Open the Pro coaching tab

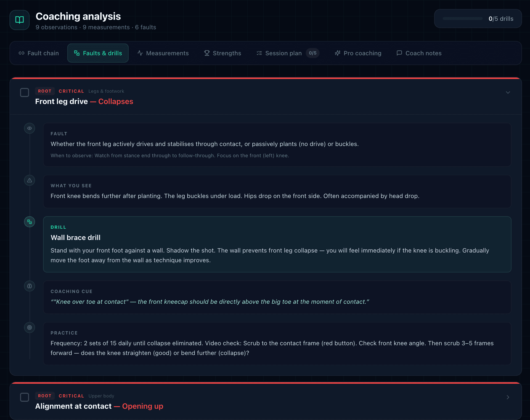pyautogui.click(x=358, y=53)
